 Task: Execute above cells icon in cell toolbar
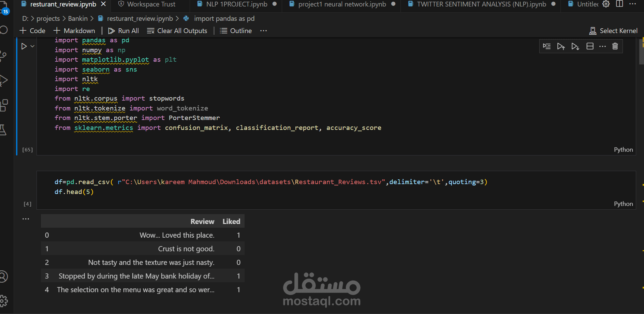coord(561,46)
